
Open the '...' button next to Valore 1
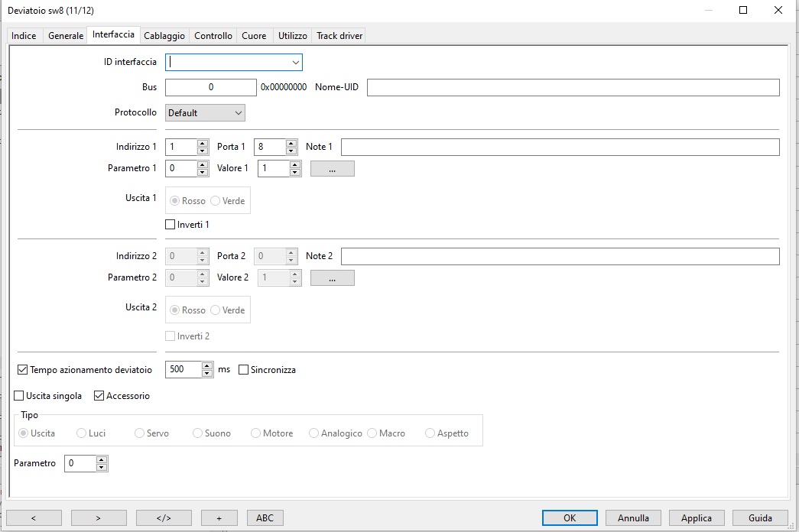332,169
